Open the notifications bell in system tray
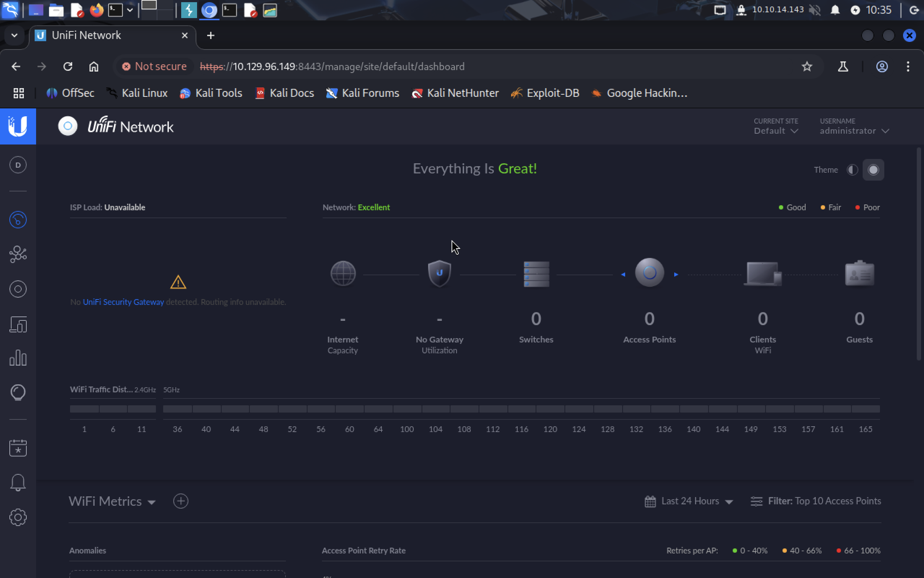The width and height of the screenshot is (924, 578). point(835,10)
